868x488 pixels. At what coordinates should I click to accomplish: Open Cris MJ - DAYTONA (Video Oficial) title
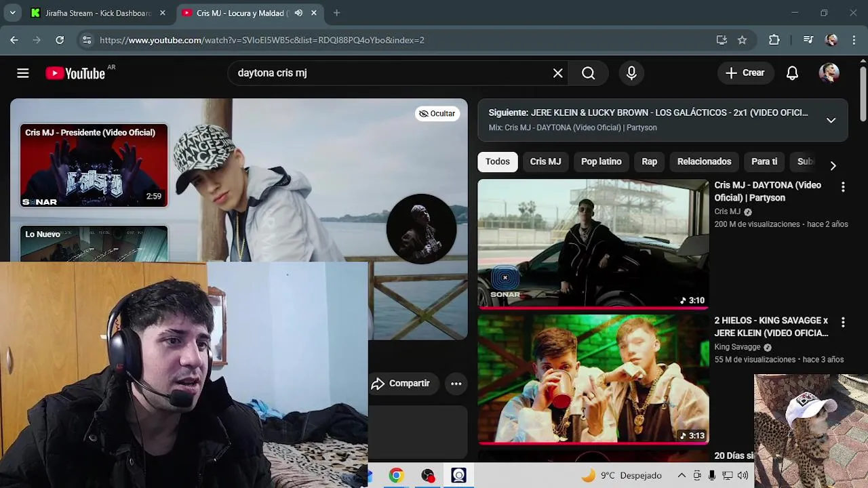click(x=768, y=191)
